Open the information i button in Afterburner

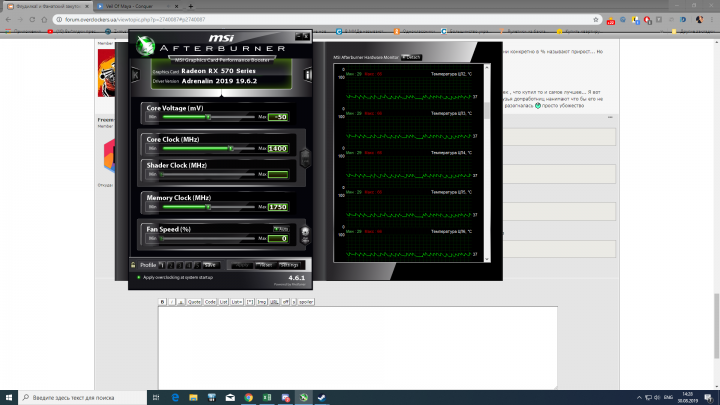coord(308,74)
